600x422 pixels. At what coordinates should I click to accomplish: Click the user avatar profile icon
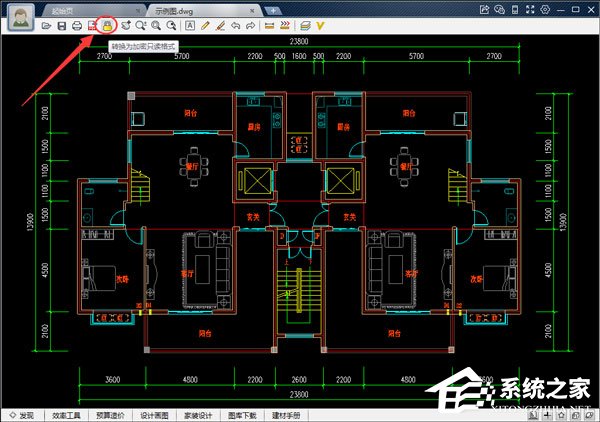click(21, 17)
